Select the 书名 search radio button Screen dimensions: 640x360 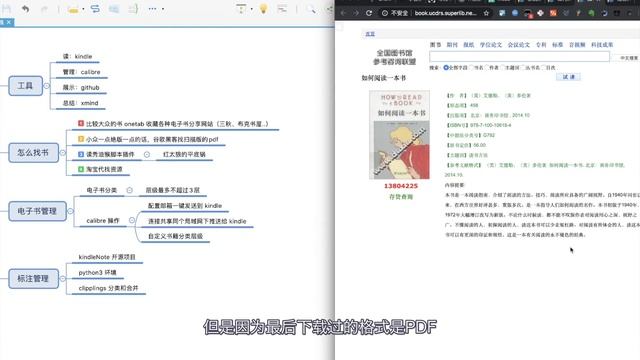point(471,67)
